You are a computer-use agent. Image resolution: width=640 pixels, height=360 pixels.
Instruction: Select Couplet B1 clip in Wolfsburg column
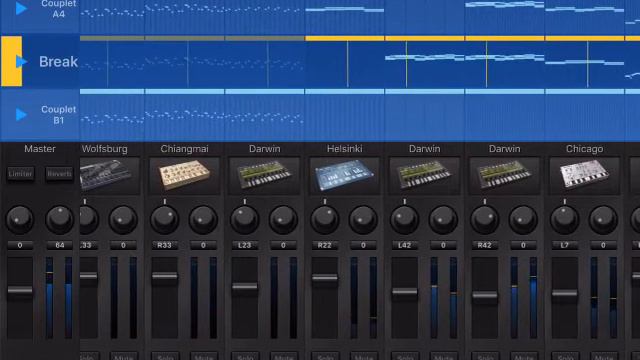[x=112, y=115]
